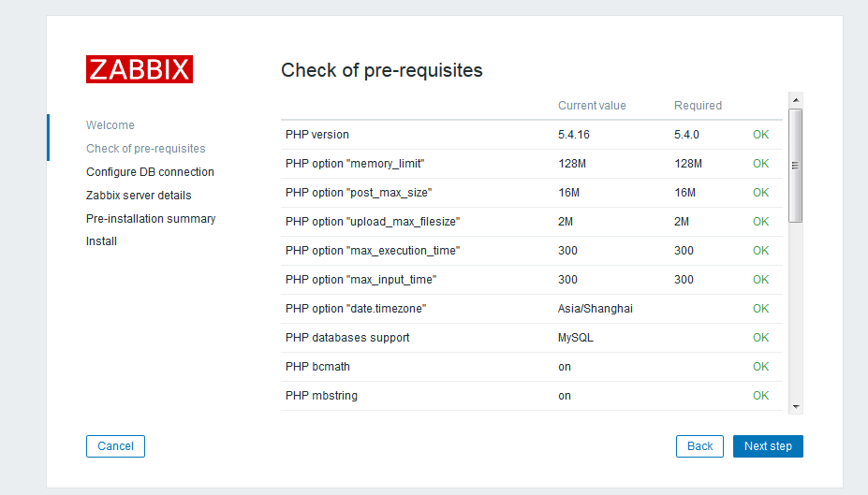Open Pre-installation summary step

151,219
